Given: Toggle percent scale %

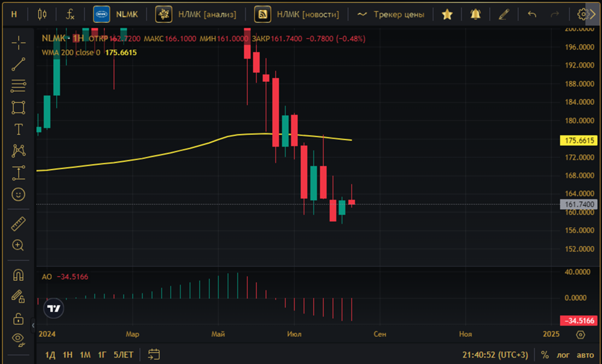Looking at the screenshot, I should 545,355.
